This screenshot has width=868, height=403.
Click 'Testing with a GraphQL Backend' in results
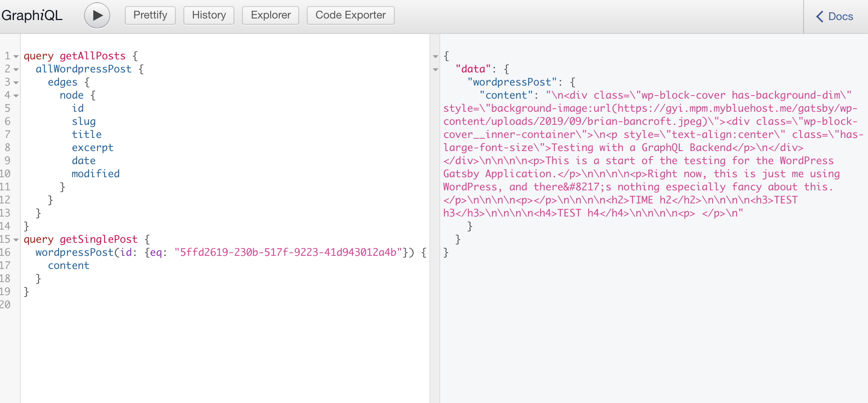click(642, 148)
